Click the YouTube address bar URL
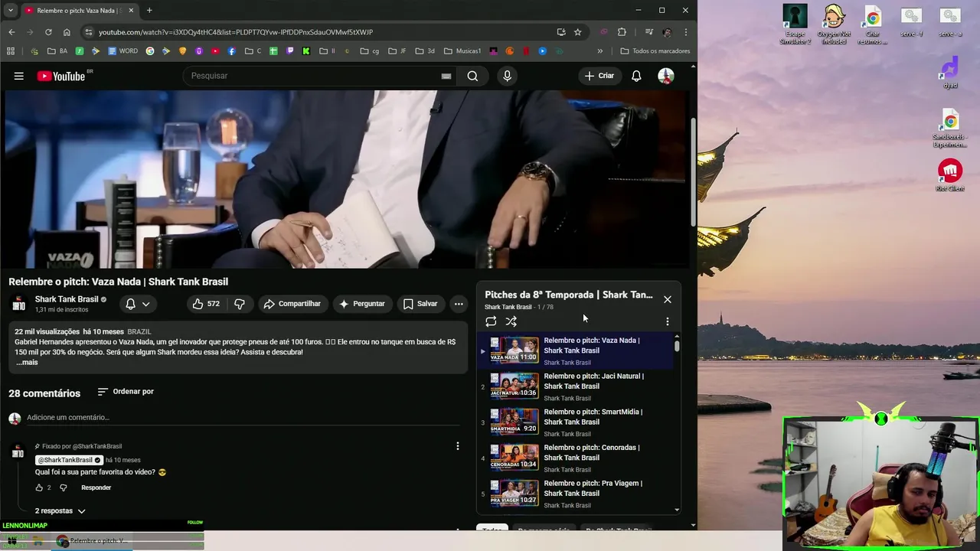This screenshot has height=551, width=980. pyautogui.click(x=236, y=32)
